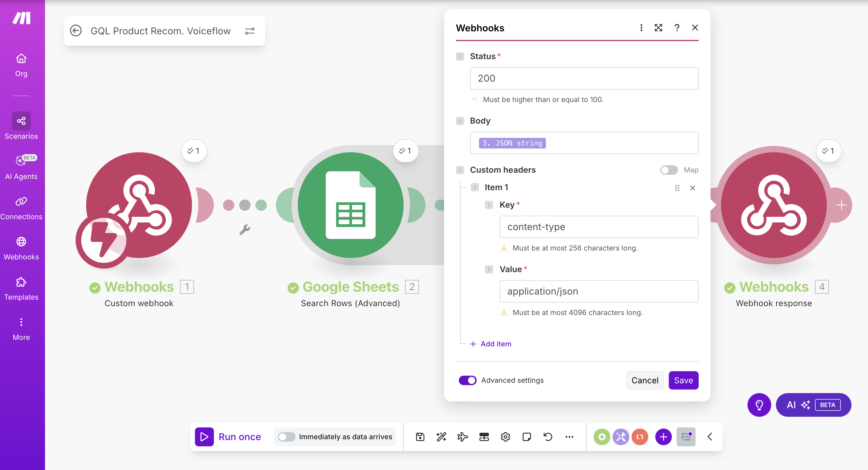Open Google Sheets run result bubble
This screenshot has height=470, width=868.
coord(405,151)
